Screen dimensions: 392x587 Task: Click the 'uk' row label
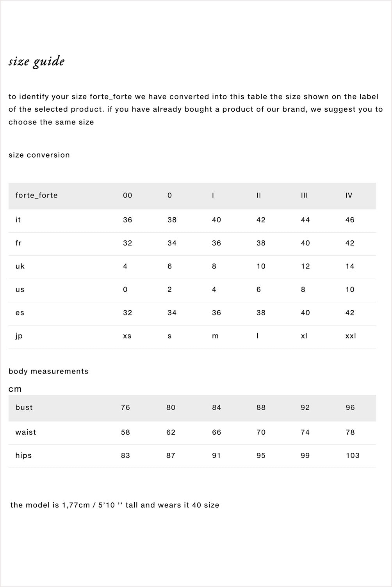click(x=20, y=266)
